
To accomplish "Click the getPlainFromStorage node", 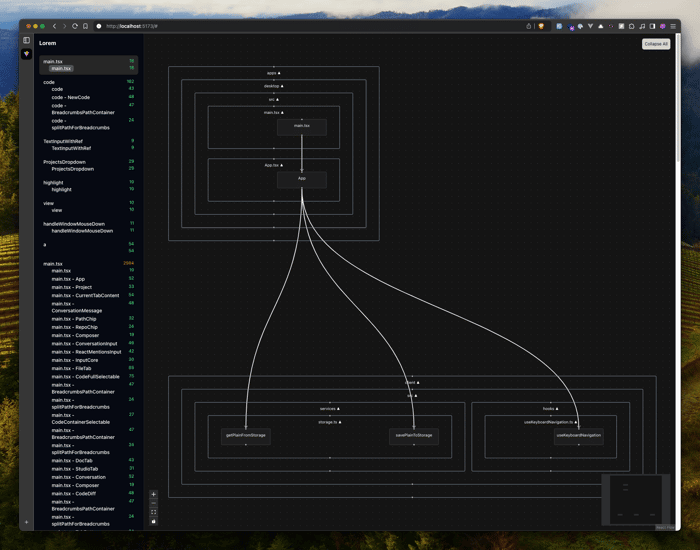I will [246, 436].
